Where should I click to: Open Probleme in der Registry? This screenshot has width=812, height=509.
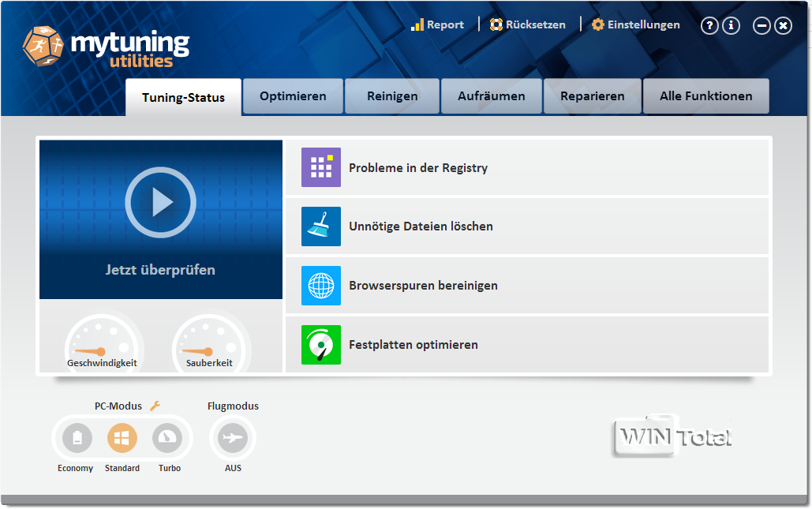[x=526, y=167]
